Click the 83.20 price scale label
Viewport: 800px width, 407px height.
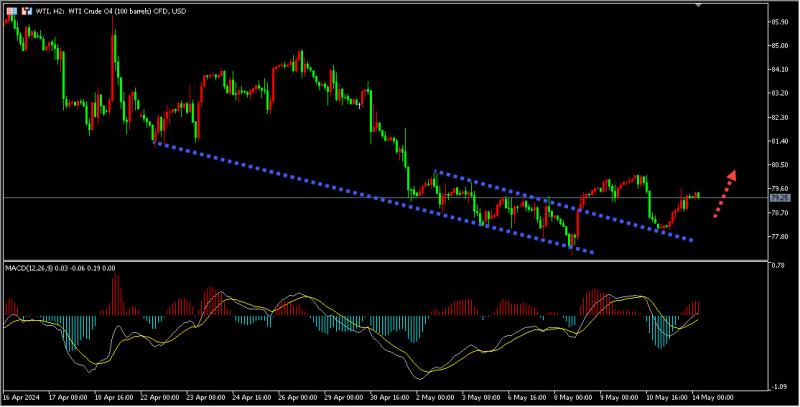781,93
